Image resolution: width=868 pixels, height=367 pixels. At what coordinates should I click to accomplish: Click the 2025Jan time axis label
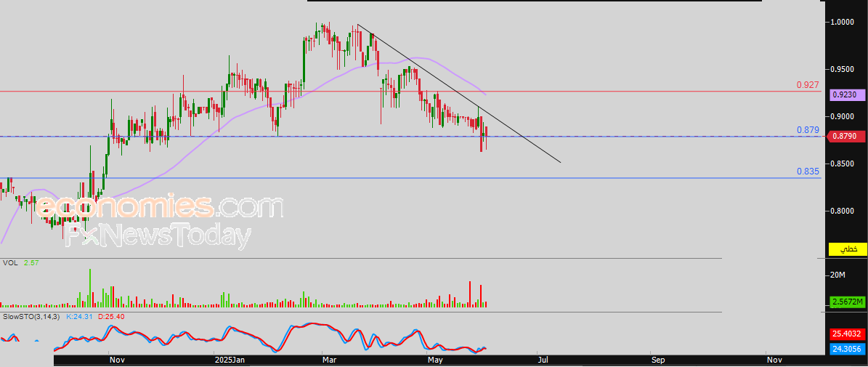point(230,360)
